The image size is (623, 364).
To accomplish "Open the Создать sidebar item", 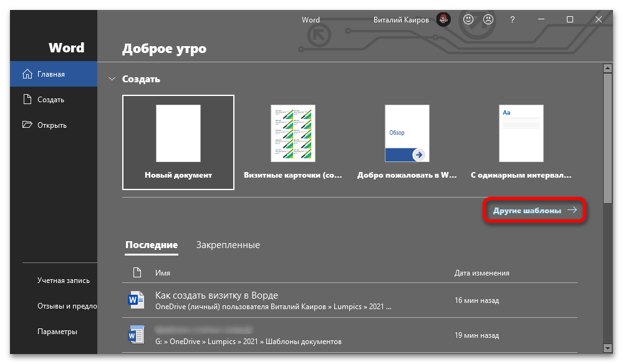I will (54, 100).
